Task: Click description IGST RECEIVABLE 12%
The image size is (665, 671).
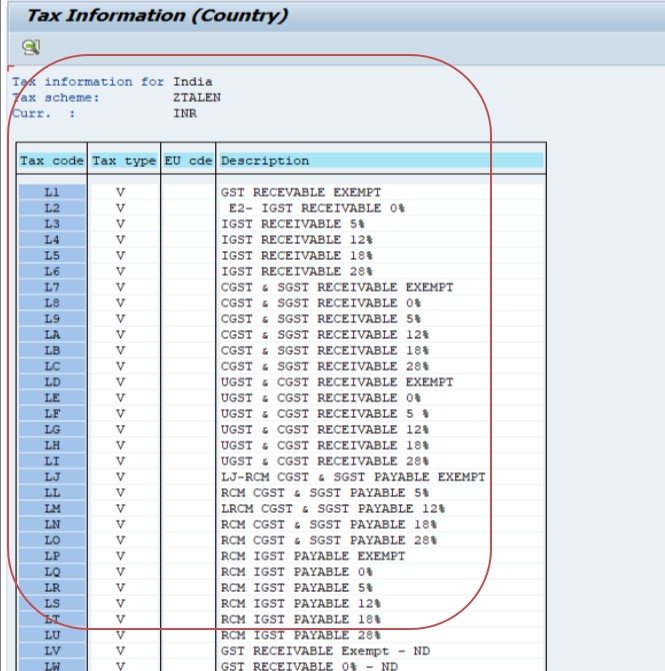Action: click(297, 240)
